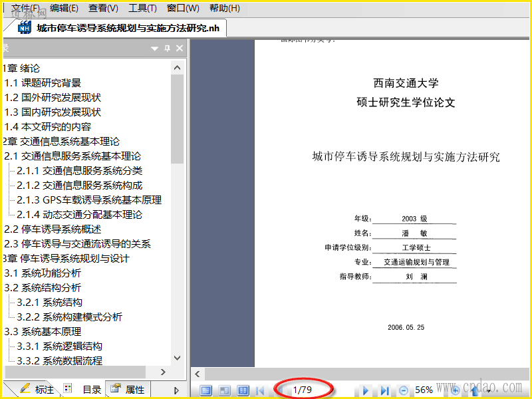The height and width of the screenshot is (399, 532).
Task: Open the 工具(T) menu
Action: tap(142, 8)
